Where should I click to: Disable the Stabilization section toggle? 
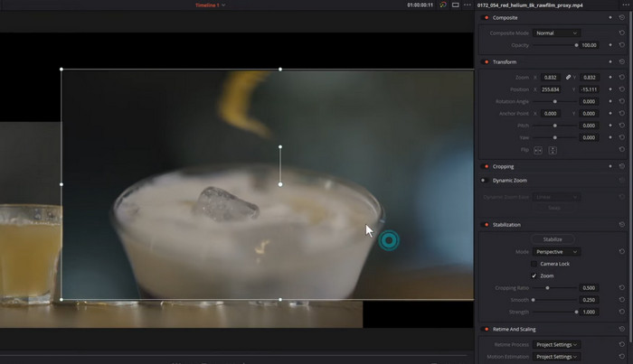pyautogui.click(x=485, y=225)
